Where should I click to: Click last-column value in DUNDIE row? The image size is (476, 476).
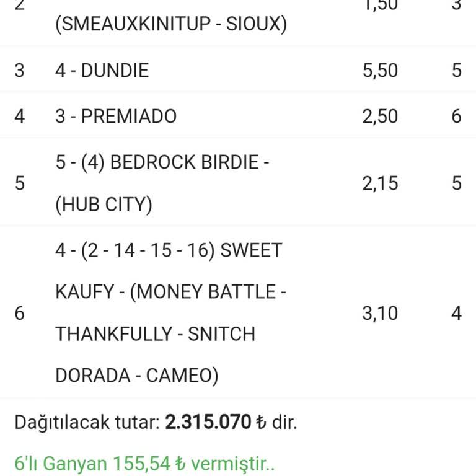point(456,70)
